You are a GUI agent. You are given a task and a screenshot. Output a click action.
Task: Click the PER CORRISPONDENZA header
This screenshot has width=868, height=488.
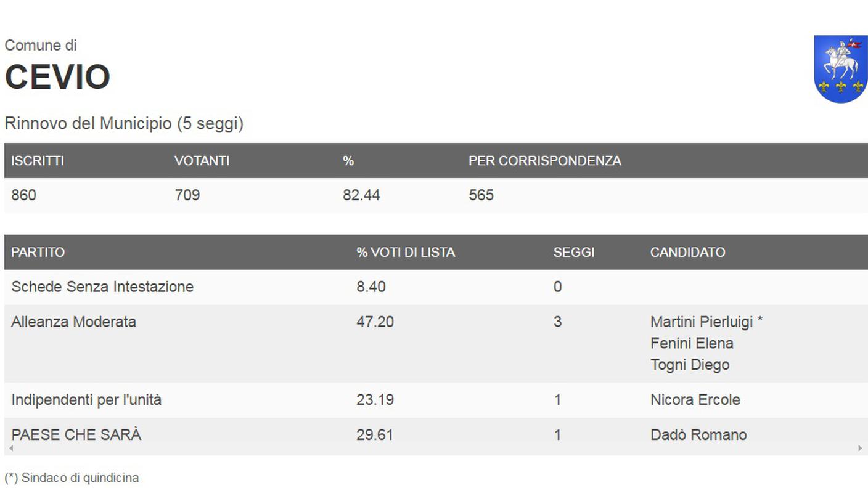click(545, 161)
